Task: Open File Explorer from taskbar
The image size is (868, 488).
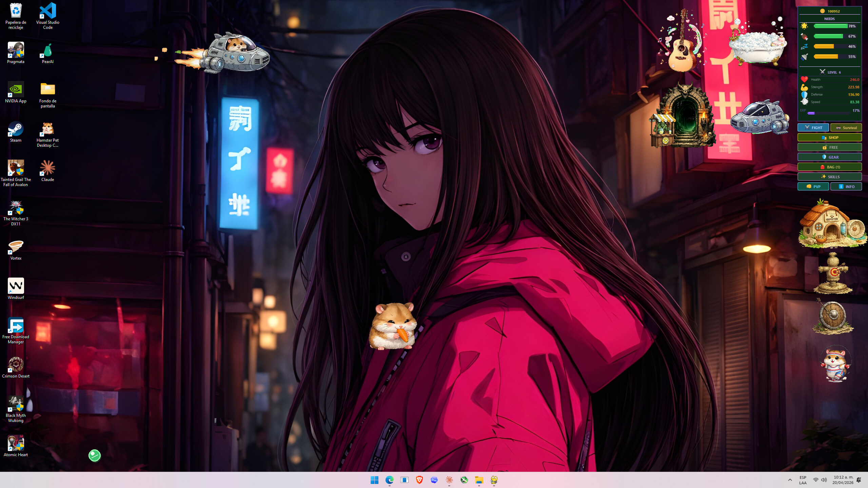Action: click(479, 480)
